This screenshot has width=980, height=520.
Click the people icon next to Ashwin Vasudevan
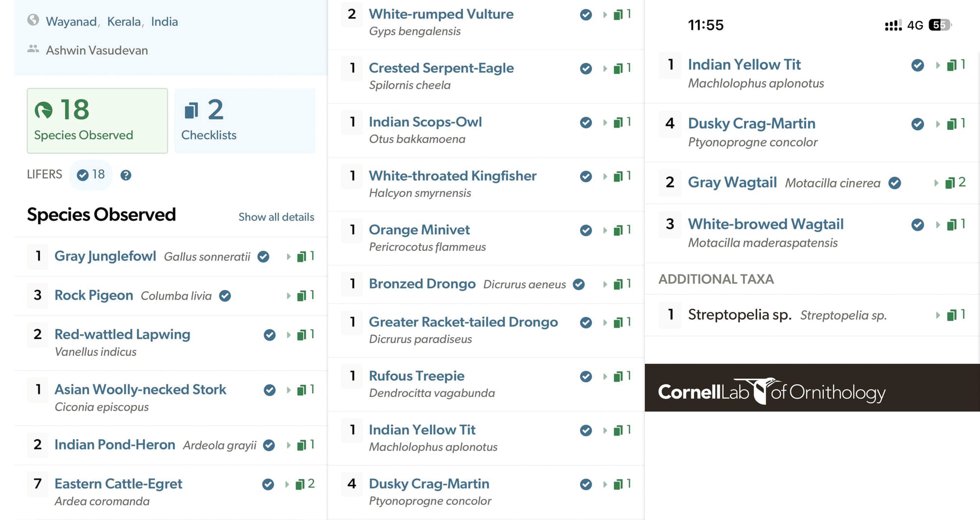point(33,49)
